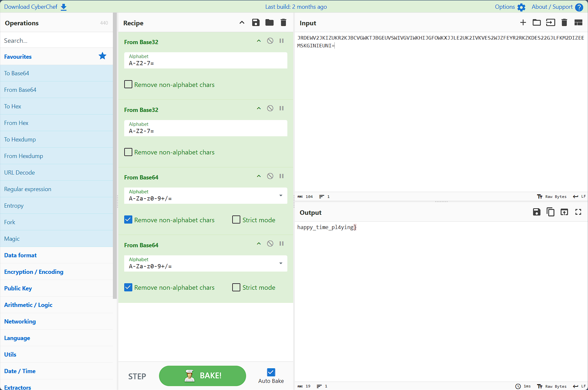Open folder as input icon
The height and width of the screenshot is (390, 588).
537,22
